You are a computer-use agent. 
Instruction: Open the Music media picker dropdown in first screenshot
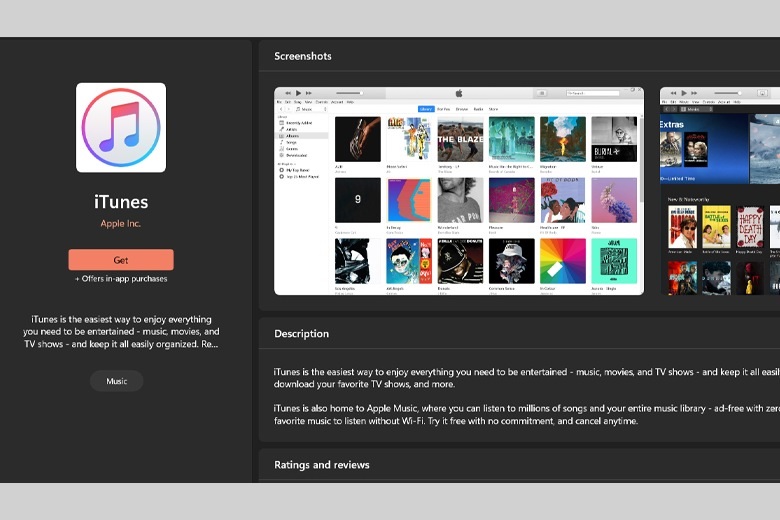[x=311, y=109]
